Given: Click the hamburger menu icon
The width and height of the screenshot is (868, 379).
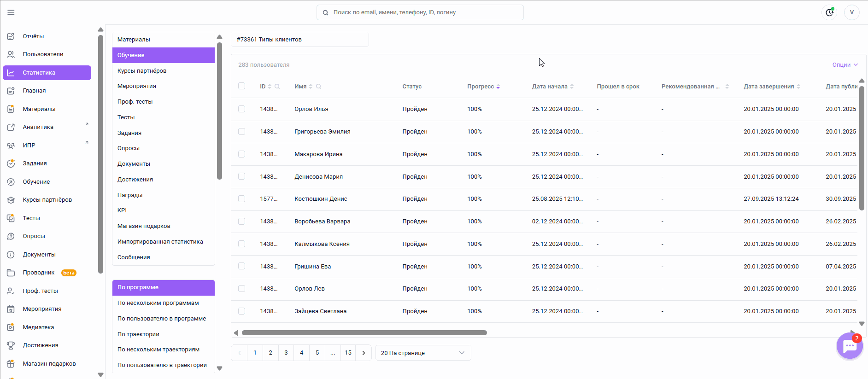Looking at the screenshot, I should tap(11, 12).
